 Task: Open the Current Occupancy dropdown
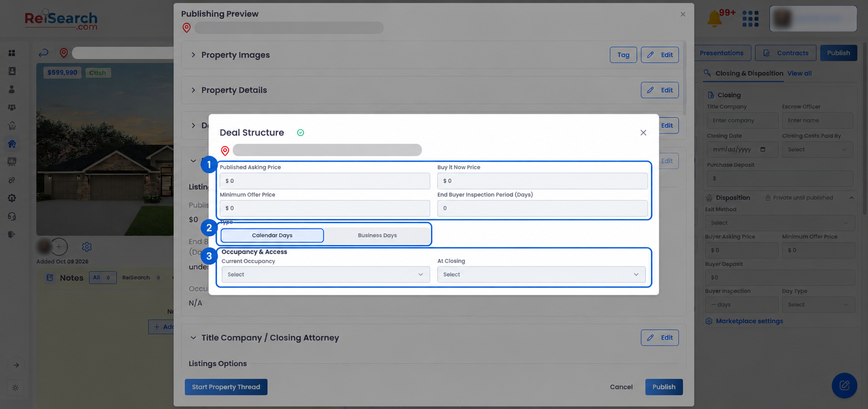tap(325, 275)
